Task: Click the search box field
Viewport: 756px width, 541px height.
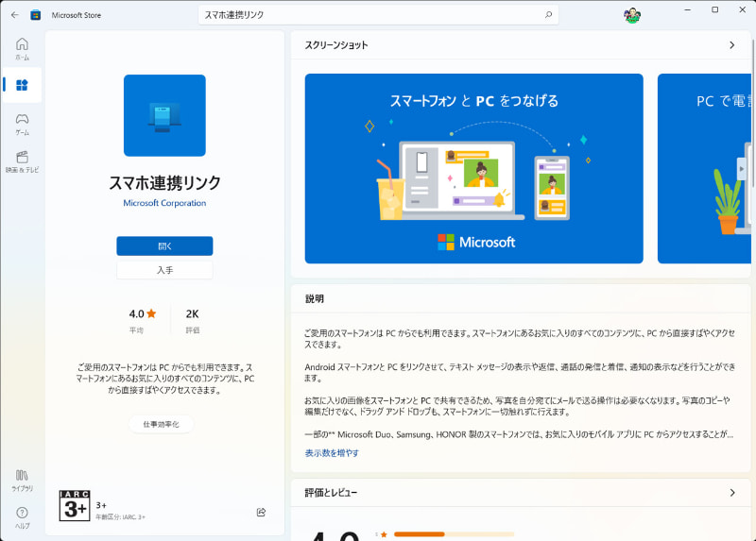Action: 378,15
